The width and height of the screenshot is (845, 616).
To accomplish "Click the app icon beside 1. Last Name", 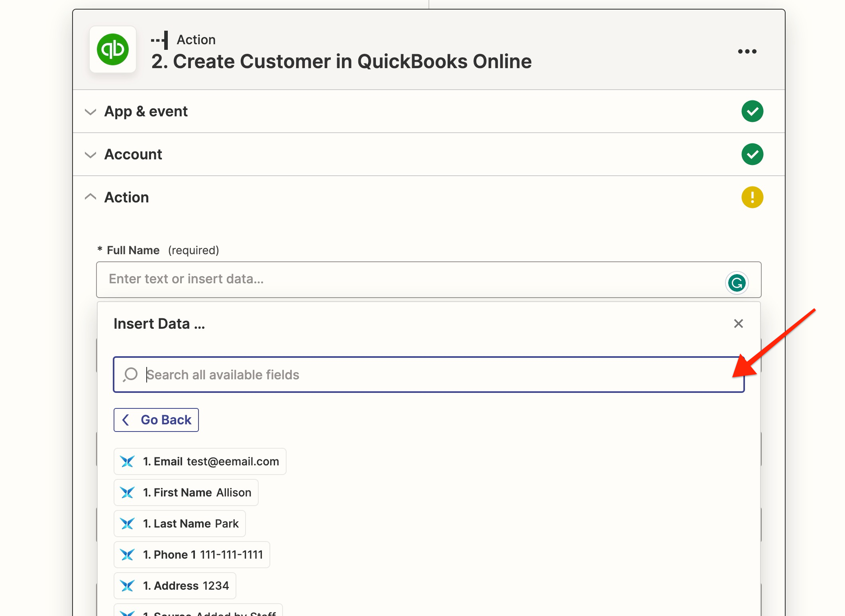I will 127,524.
